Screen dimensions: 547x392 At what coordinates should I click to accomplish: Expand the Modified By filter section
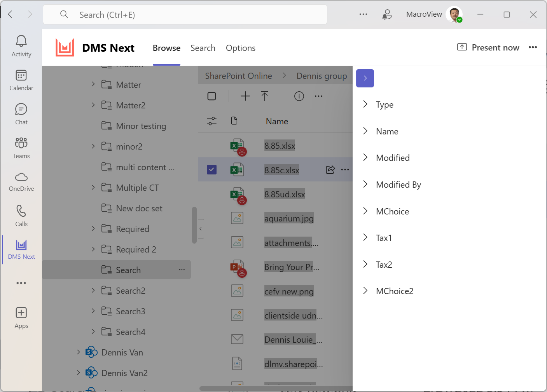[x=365, y=184]
